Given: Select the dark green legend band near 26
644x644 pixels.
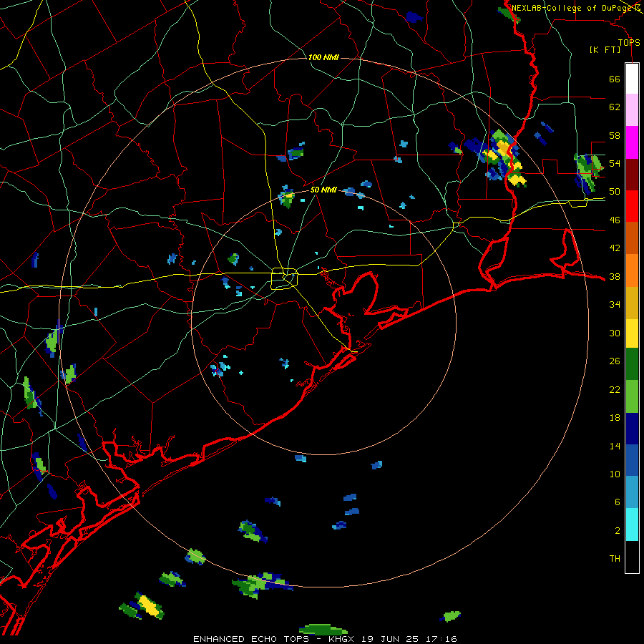Looking at the screenshot, I should click(632, 364).
